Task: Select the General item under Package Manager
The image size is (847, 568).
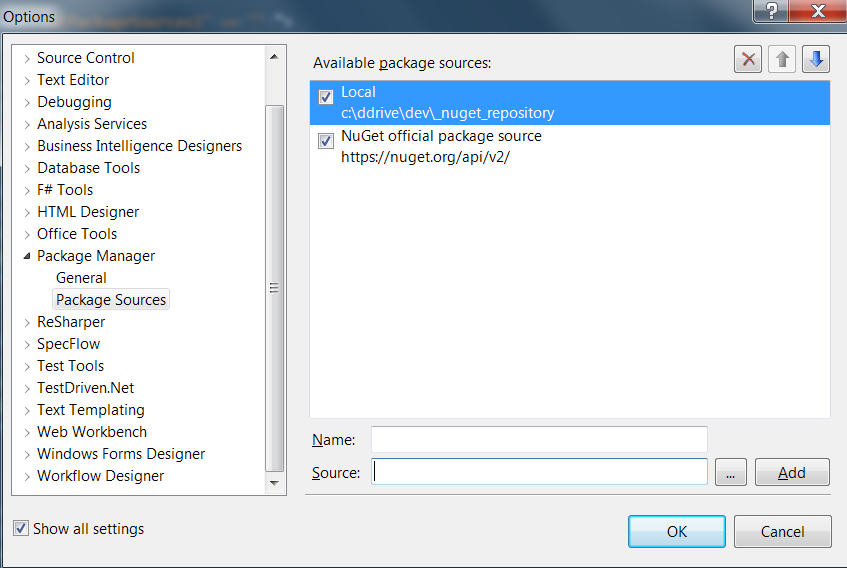Action: [81, 278]
